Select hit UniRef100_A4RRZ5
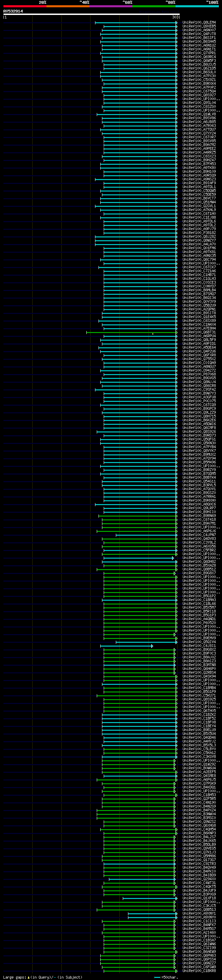Viewport: 222px width, 980px height. pos(199,152)
